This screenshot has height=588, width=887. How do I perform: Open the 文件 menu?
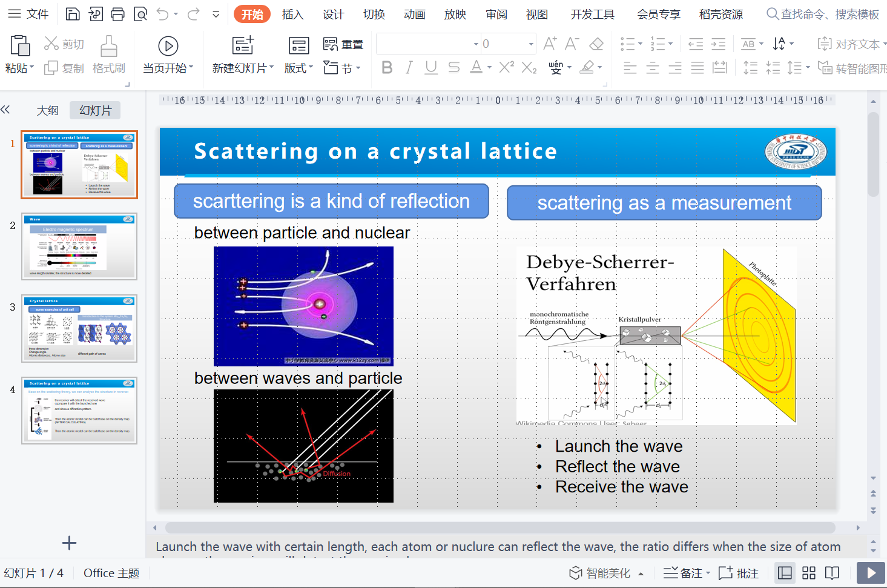[x=28, y=14]
